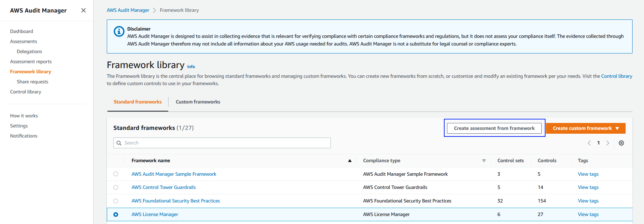This screenshot has width=644, height=224.
Task: Click AWS Audit Manager breadcrumb link
Action: pyautogui.click(x=128, y=10)
